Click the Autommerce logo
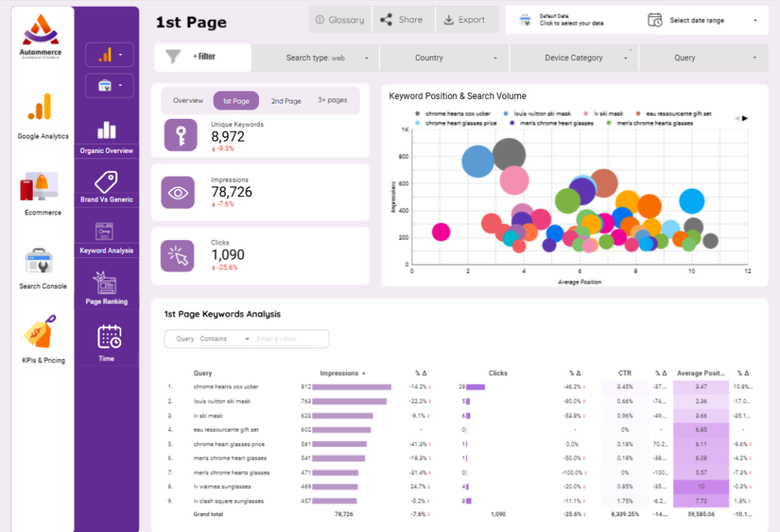Viewport: 780px width, 532px height. (x=40, y=37)
